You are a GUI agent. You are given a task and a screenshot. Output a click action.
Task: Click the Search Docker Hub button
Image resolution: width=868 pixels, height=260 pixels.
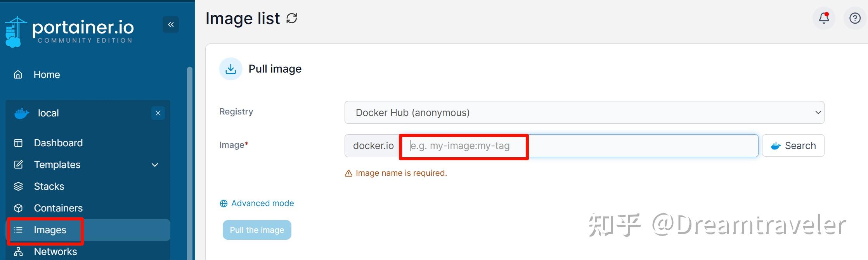[793, 146]
